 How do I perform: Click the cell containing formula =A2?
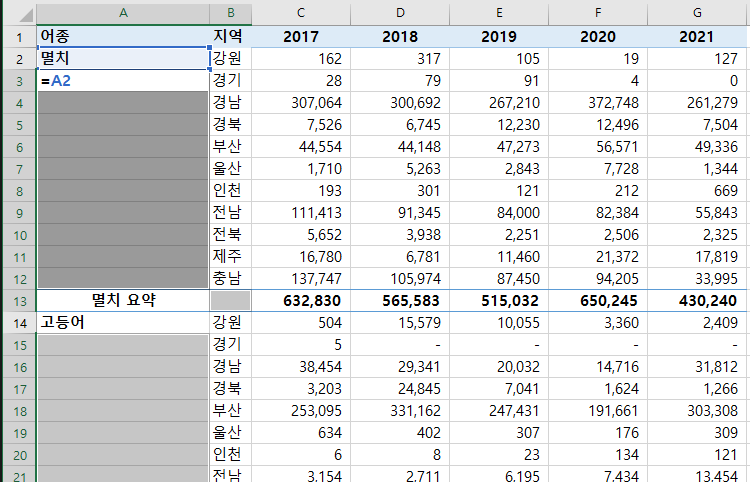coord(123,81)
